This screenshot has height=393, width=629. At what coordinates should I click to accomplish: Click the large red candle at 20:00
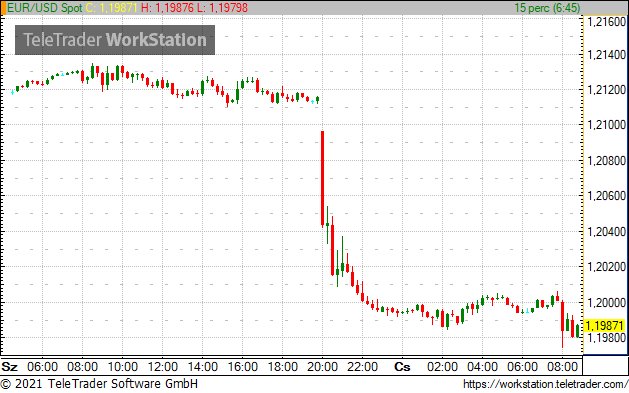322,178
